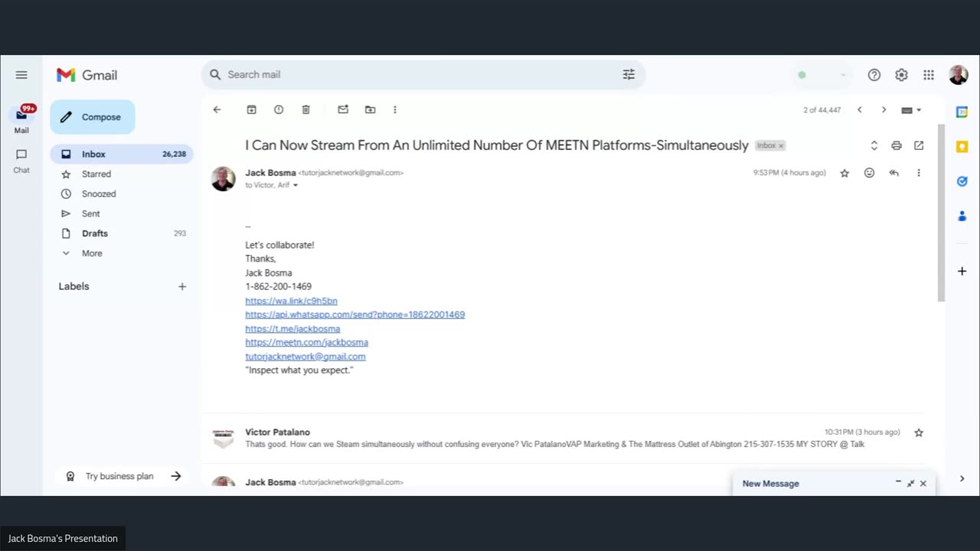Open the api.whatsapp.com send link
The width and height of the screenshot is (980, 551).
pyautogui.click(x=354, y=315)
